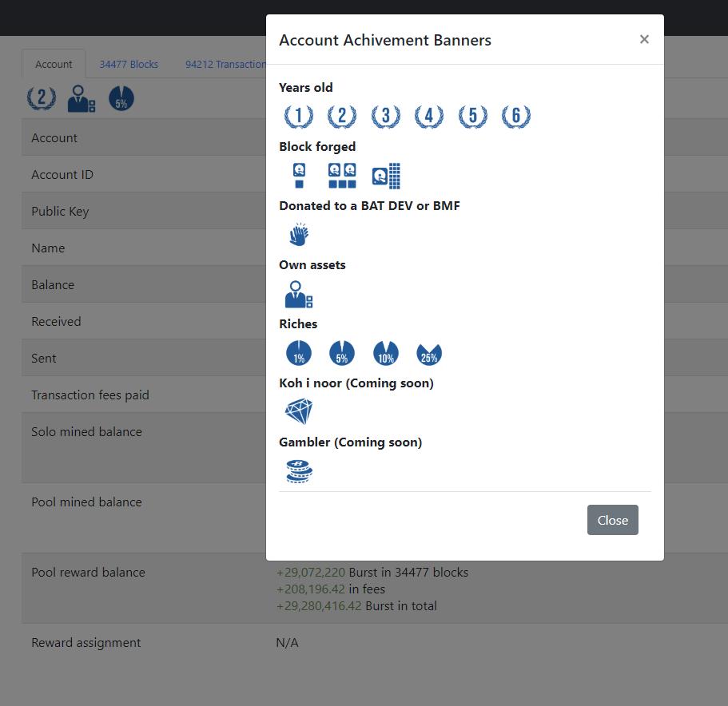728x706 pixels.
Task: Select the "1" years old laurel badge
Action: point(298,116)
